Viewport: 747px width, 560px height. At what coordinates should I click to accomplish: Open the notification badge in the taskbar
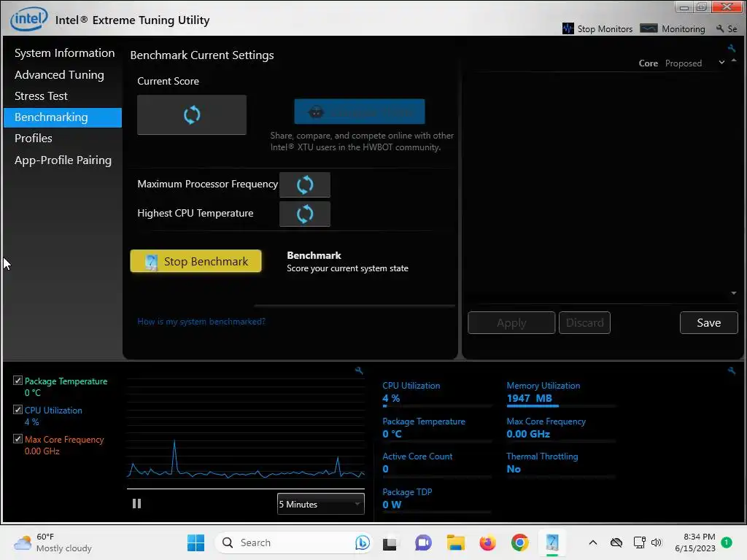pos(726,542)
